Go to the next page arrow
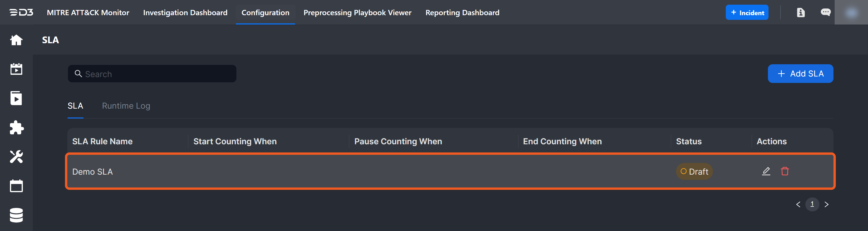Screen dimensions: 868x231 pyautogui.click(x=826, y=204)
